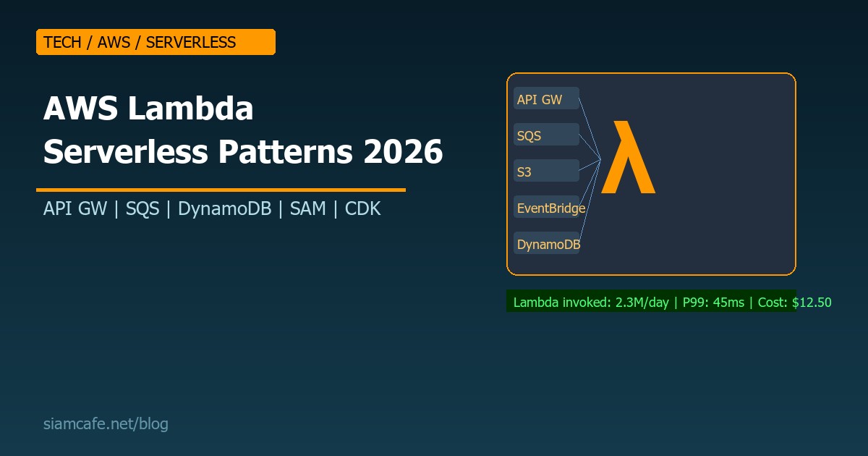The width and height of the screenshot is (868, 456).
Task: Expand the serverless architecture diagram panel
Action: coord(651,174)
